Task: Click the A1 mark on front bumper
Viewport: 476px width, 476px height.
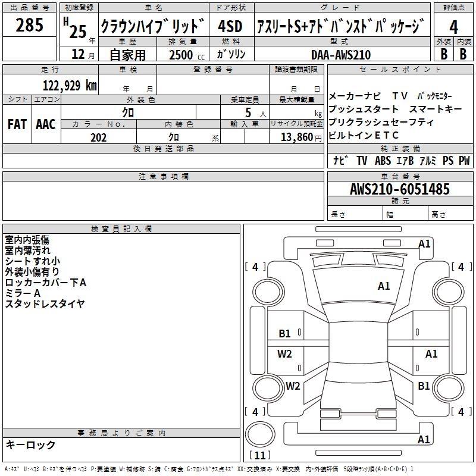Action: tap(424, 244)
